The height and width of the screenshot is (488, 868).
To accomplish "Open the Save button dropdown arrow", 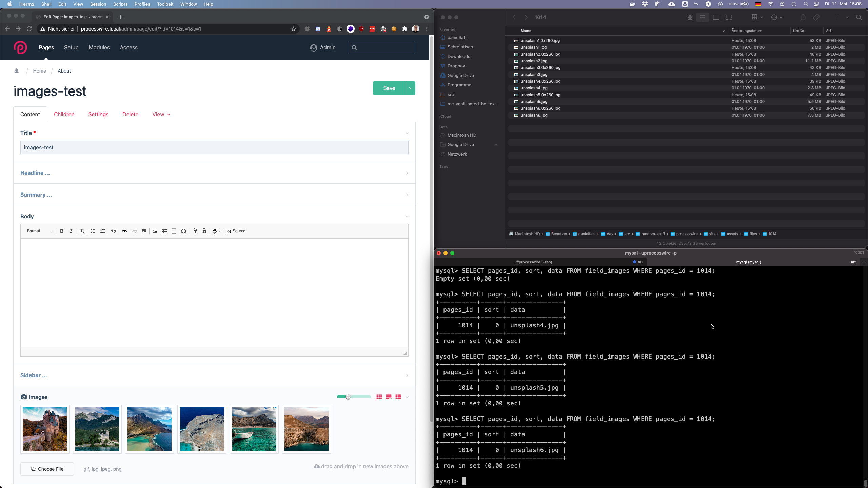I will 410,88.
